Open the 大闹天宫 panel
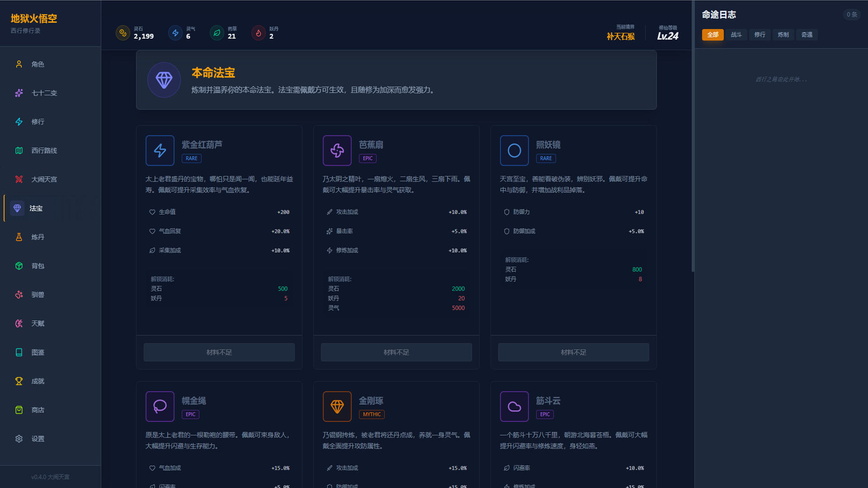Image resolution: width=868 pixels, height=488 pixels. coord(19,179)
